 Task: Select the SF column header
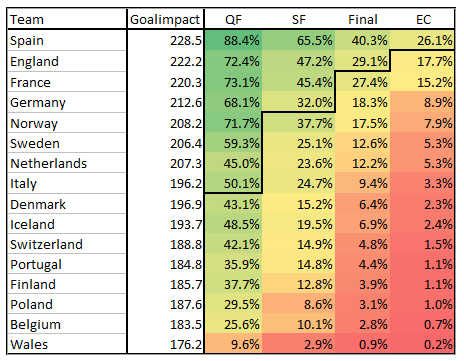tap(299, 19)
